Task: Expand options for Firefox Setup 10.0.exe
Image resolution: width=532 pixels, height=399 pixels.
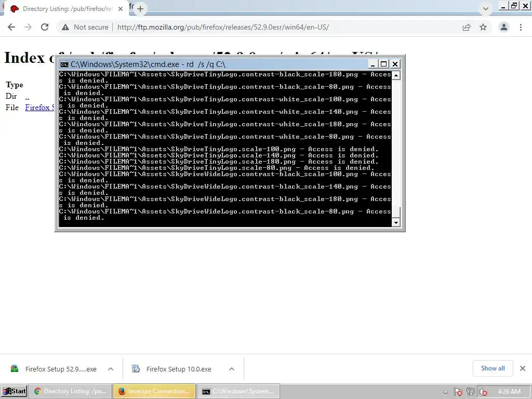Action: 232,369
